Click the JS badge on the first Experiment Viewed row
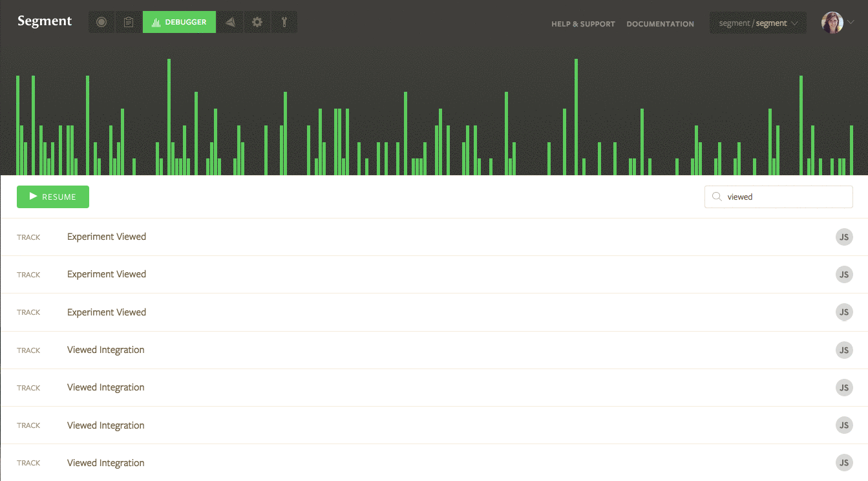The image size is (868, 481). pyautogui.click(x=843, y=237)
